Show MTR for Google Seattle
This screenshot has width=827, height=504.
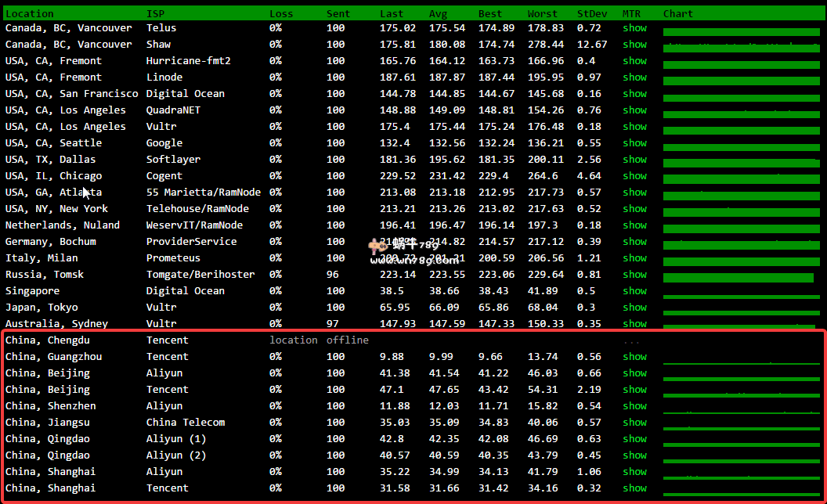tap(634, 143)
